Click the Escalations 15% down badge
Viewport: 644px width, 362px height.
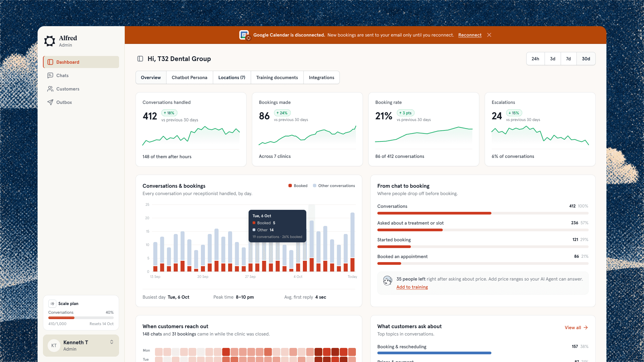(514, 113)
